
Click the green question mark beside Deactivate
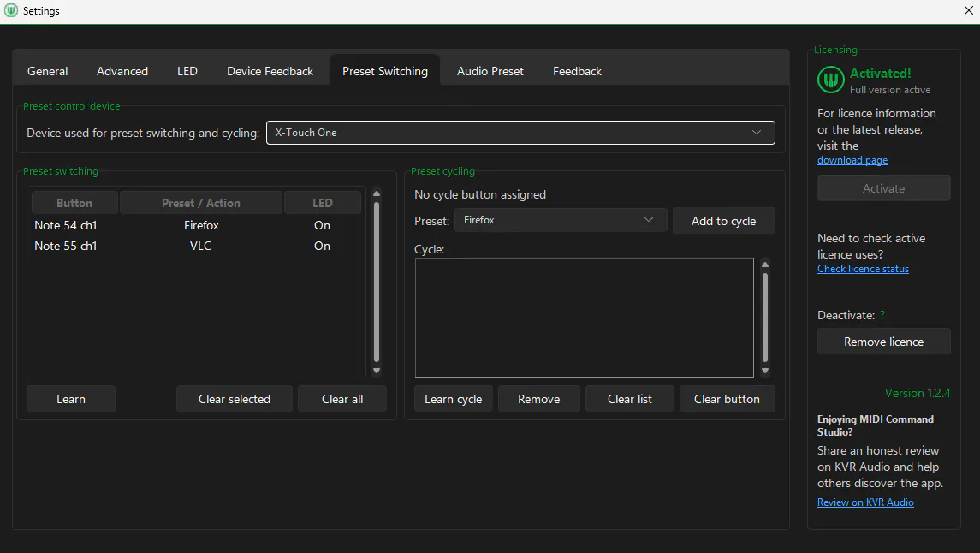(882, 316)
